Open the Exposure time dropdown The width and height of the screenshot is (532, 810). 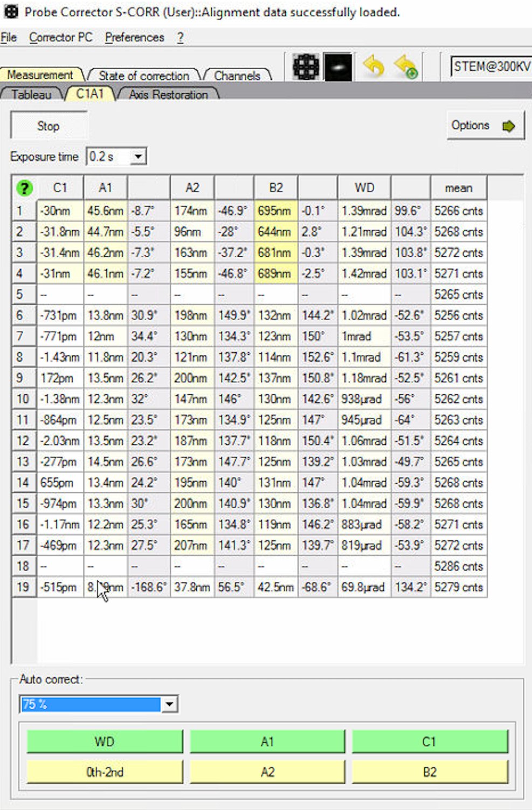[138, 156]
